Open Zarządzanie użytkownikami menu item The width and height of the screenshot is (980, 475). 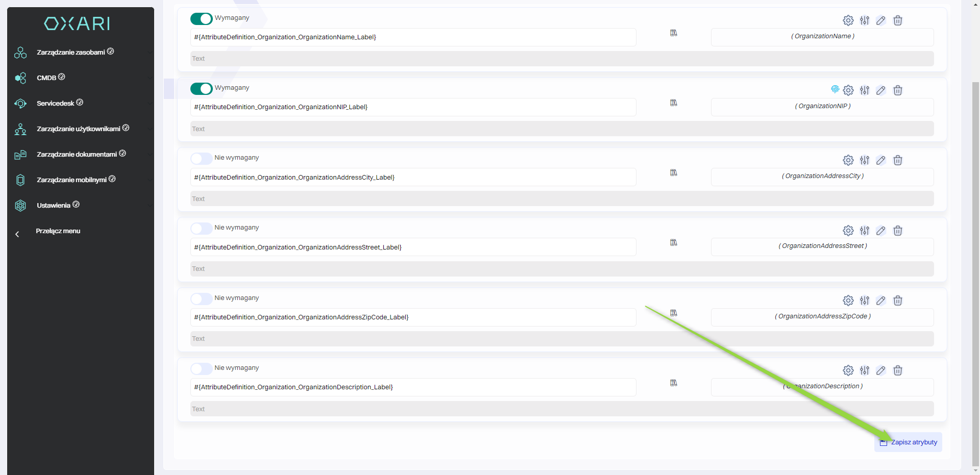pyautogui.click(x=78, y=129)
